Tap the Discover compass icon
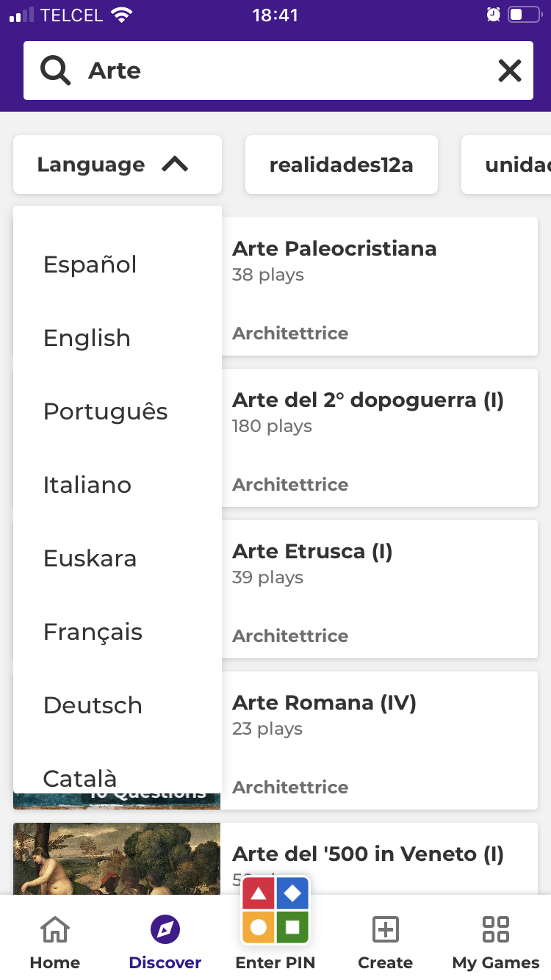The width and height of the screenshot is (551, 980). pos(165,929)
